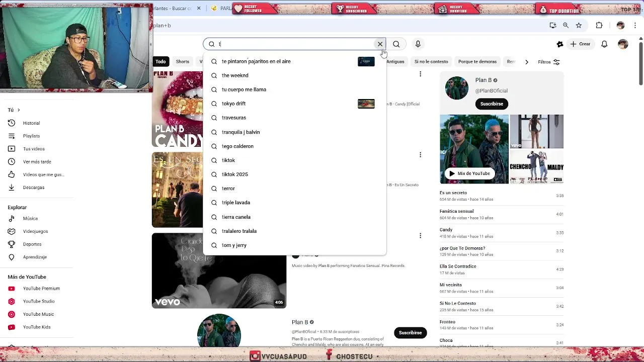The width and height of the screenshot is (644, 362).
Task: Select suggestion 'te pintaron pajaritos en el aire'
Action: coord(294,61)
